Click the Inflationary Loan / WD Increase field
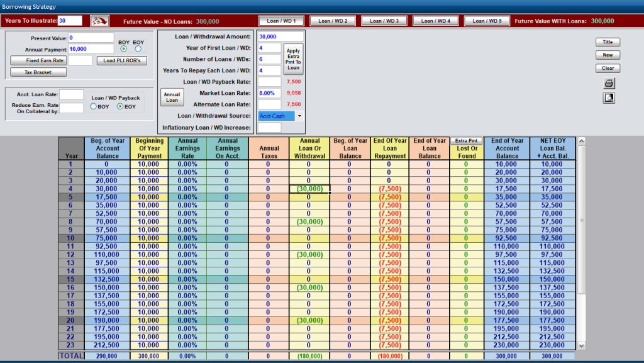The width and height of the screenshot is (644, 363). (x=269, y=128)
